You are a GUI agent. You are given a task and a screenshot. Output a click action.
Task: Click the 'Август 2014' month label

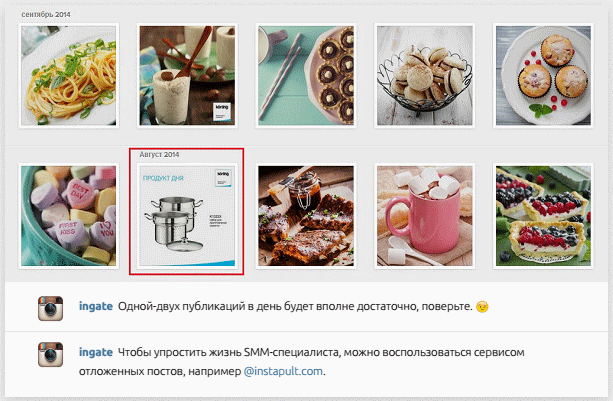click(x=159, y=154)
